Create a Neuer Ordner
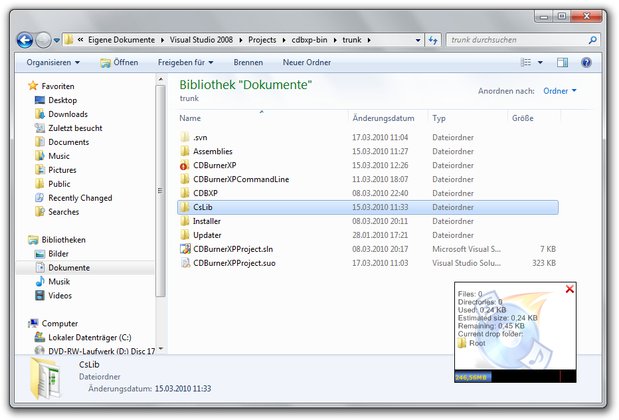 [307, 62]
